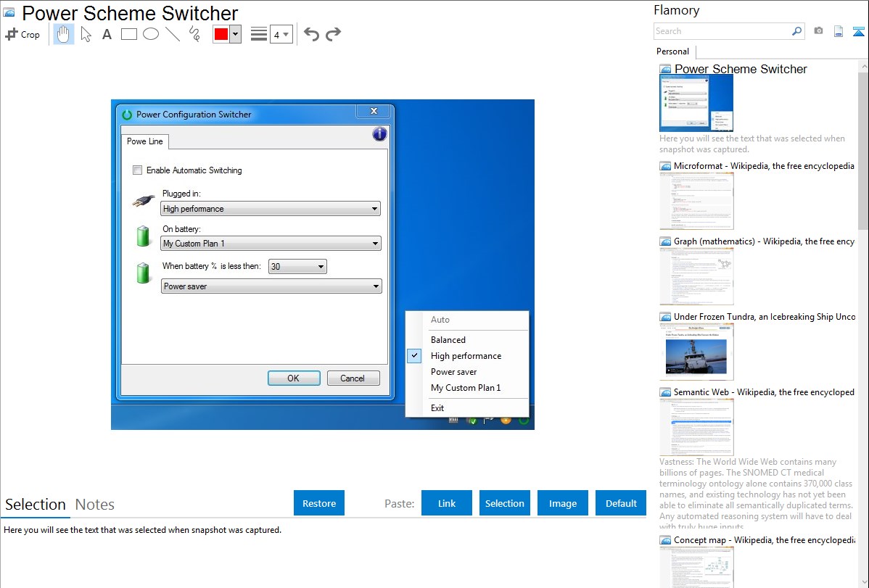Open the Under Frozen Tundra ship thumbnail

pos(696,352)
